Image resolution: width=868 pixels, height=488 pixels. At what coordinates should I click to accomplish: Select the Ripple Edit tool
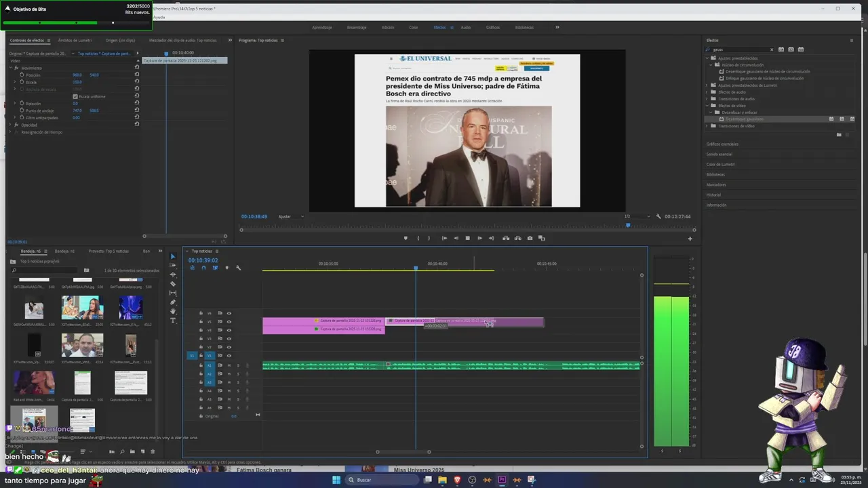tap(172, 274)
